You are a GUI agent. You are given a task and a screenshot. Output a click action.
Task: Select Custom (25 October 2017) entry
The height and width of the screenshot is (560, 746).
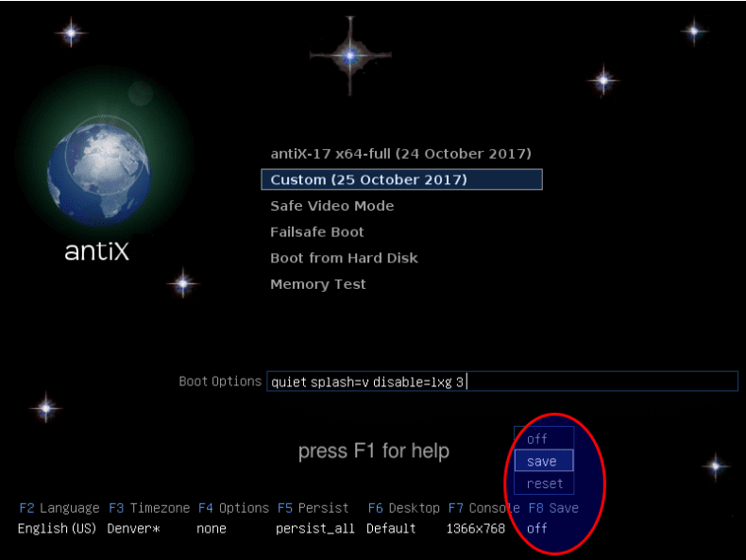401,179
